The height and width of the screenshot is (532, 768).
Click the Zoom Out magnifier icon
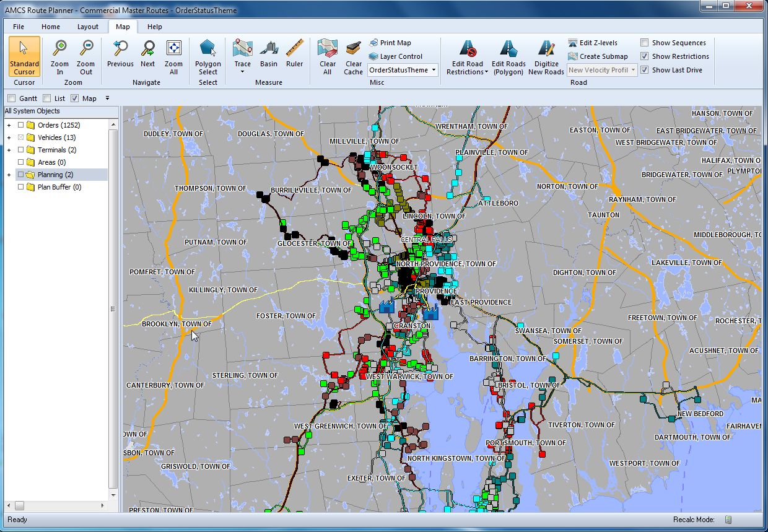point(86,48)
